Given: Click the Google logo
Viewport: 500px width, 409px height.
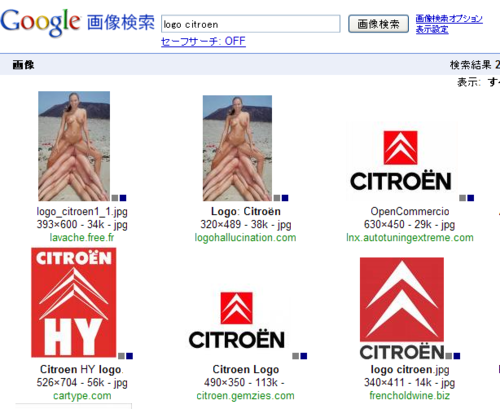Looking at the screenshot, I should pos(40,22).
